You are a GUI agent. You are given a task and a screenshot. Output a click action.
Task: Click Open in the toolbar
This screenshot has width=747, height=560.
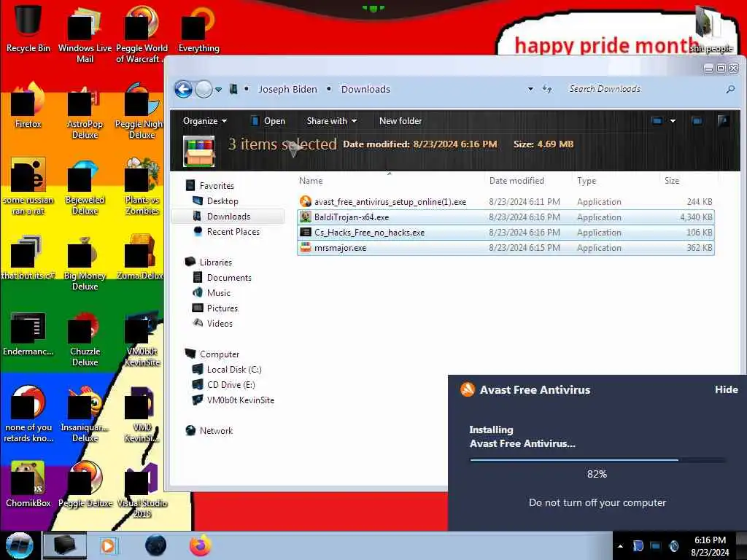[268, 121]
